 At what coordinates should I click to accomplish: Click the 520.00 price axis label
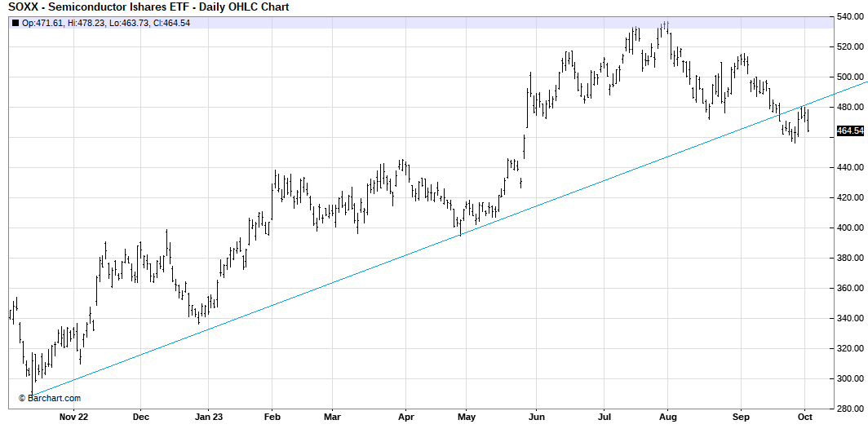coord(850,47)
